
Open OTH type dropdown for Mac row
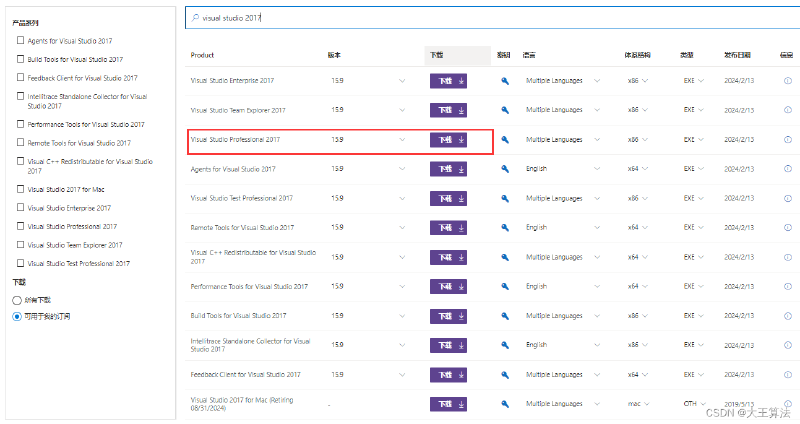(x=703, y=404)
